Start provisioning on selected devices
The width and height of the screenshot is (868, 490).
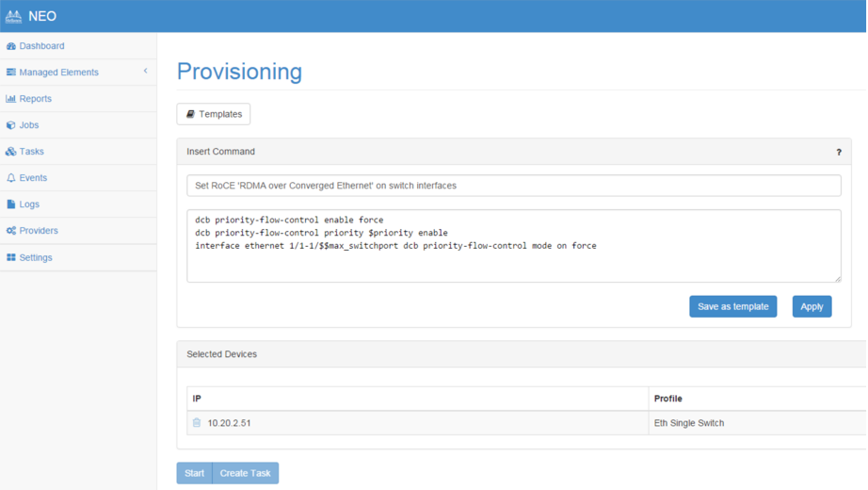point(194,473)
